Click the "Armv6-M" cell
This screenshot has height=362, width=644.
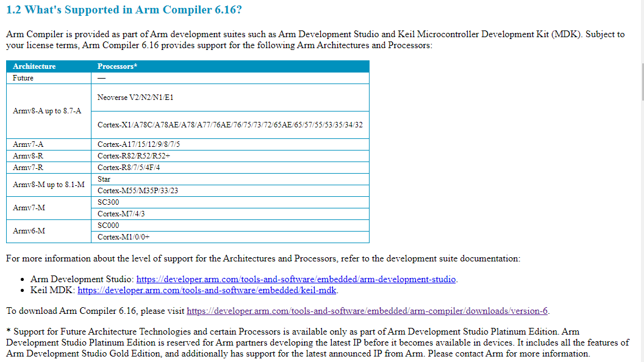[48, 231]
